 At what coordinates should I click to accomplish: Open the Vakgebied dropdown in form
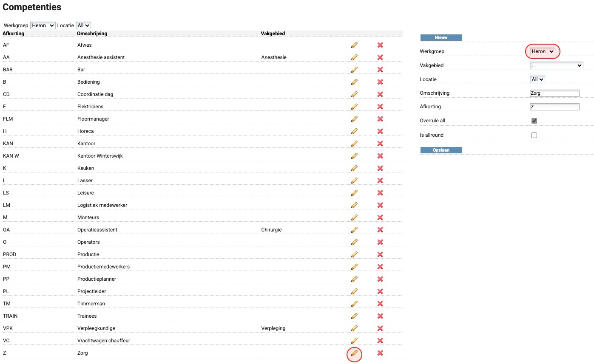click(x=556, y=65)
